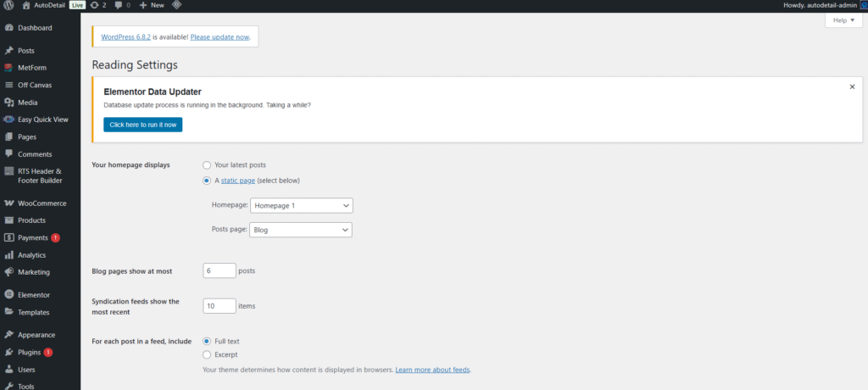Click the Analytics bar chart icon

[x=8, y=255]
